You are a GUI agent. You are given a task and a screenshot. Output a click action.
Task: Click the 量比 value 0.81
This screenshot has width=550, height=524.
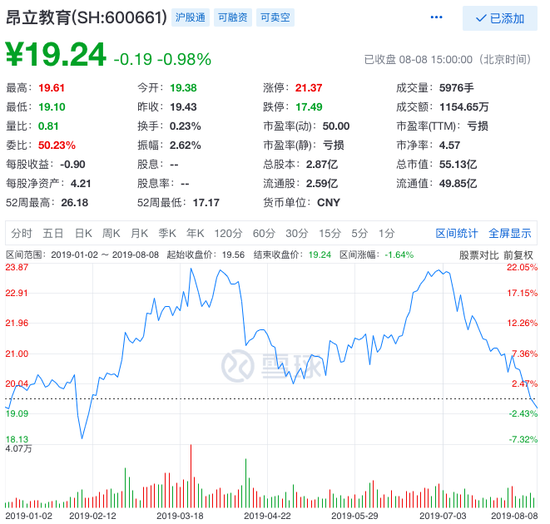coord(48,126)
